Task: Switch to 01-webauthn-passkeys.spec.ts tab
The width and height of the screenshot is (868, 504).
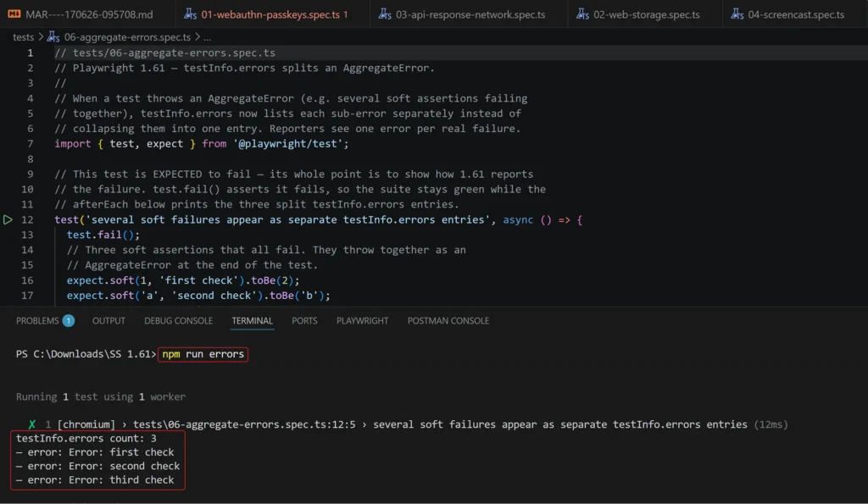Action: 267,14
